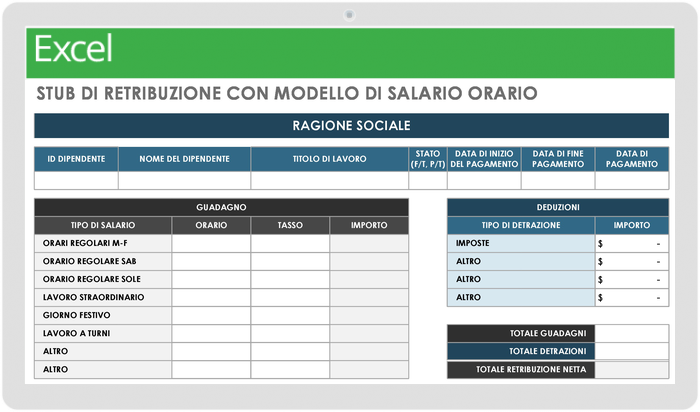Click empty cell under DATA DI INIZIO DEL PAGAMENTO
The width and height of the screenshot is (700, 412).
(x=484, y=180)
